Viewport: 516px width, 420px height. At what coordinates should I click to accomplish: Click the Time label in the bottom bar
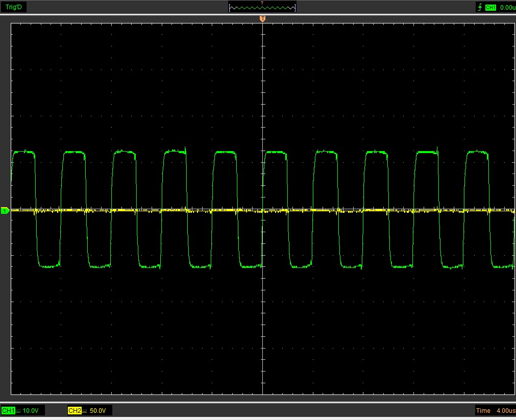point(483,411)
